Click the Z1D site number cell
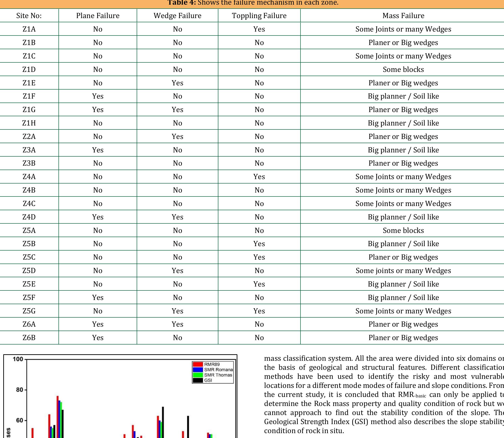504x438 pixels. pyautogui.click(x=29, y=69)
